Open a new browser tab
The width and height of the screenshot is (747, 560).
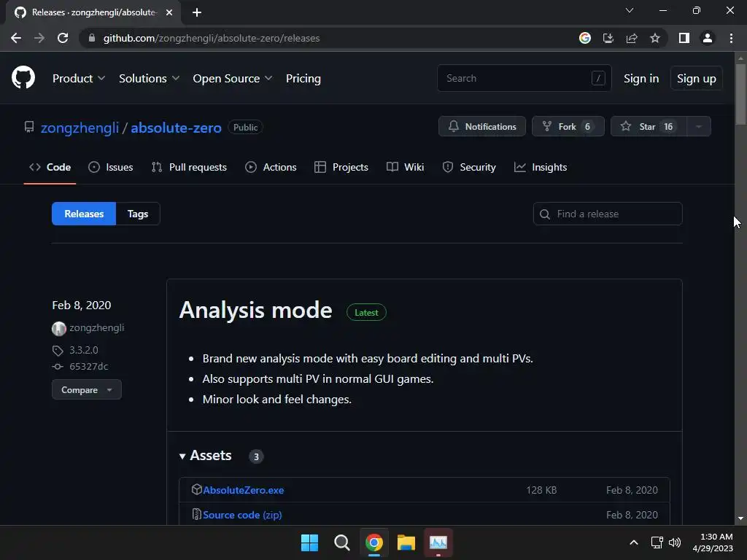(x=197, y=12)
